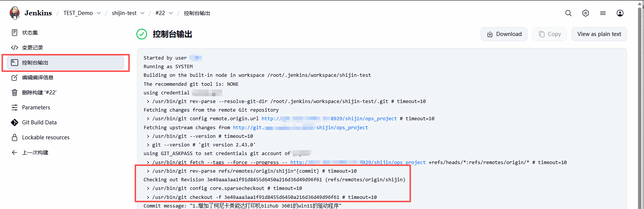Click 'Fetching changes from the remote Git repository'
This screenshot has height=209, width=644.
coord(211,110)
